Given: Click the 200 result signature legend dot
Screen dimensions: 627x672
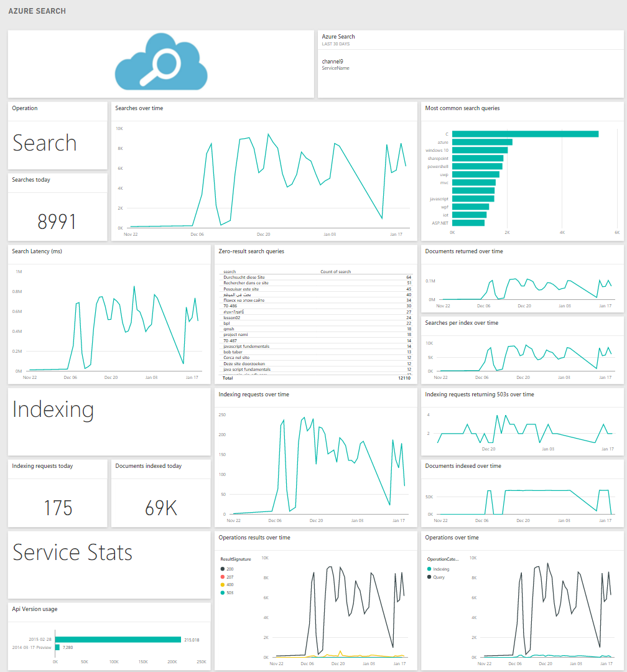Looking at the screenshot, I should [x=223, y=569].
